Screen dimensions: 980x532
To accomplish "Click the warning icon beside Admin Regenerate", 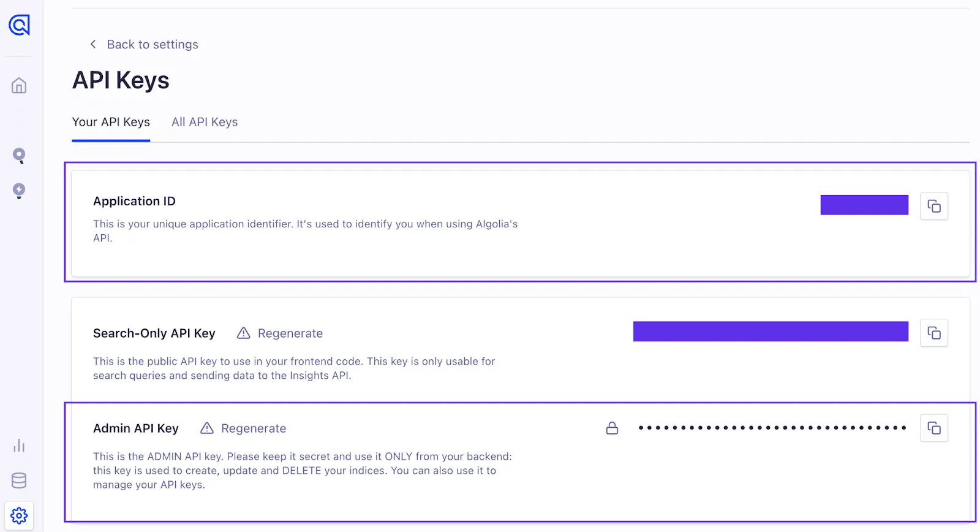I will (x=206, y=428).
